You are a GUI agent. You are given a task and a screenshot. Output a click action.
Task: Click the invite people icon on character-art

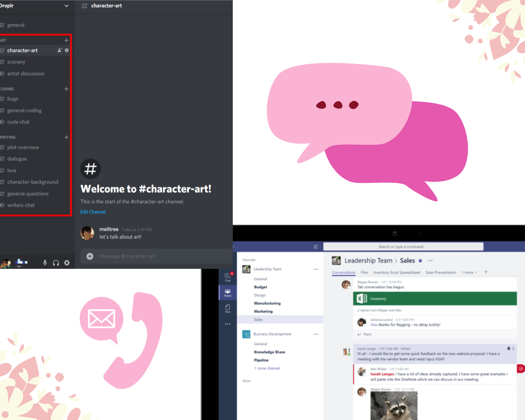(x=60, y=50)
